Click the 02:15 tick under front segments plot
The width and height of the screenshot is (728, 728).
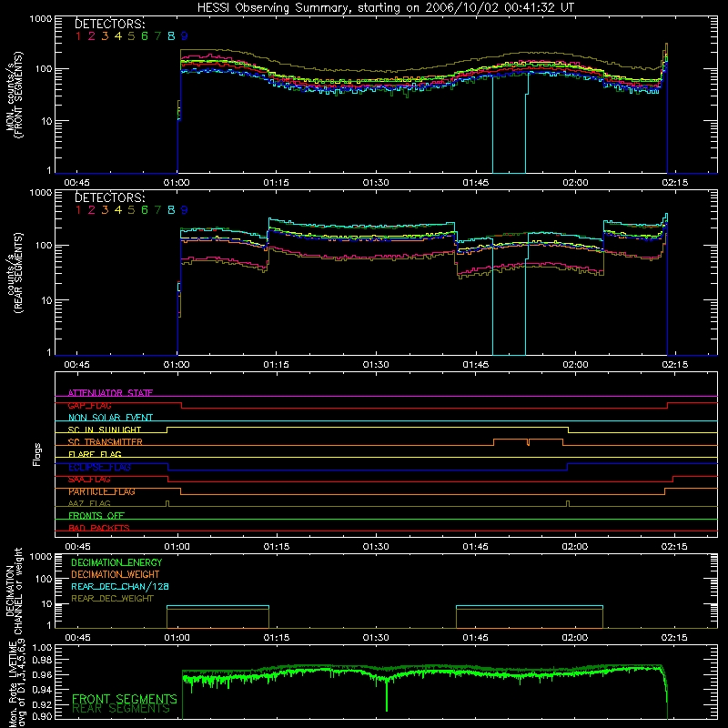pos(674,183)
